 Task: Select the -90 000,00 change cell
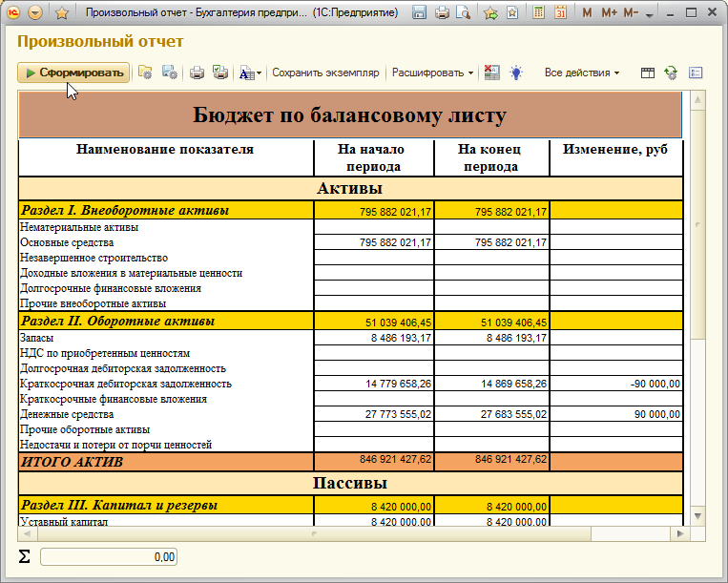pos(616,384)
